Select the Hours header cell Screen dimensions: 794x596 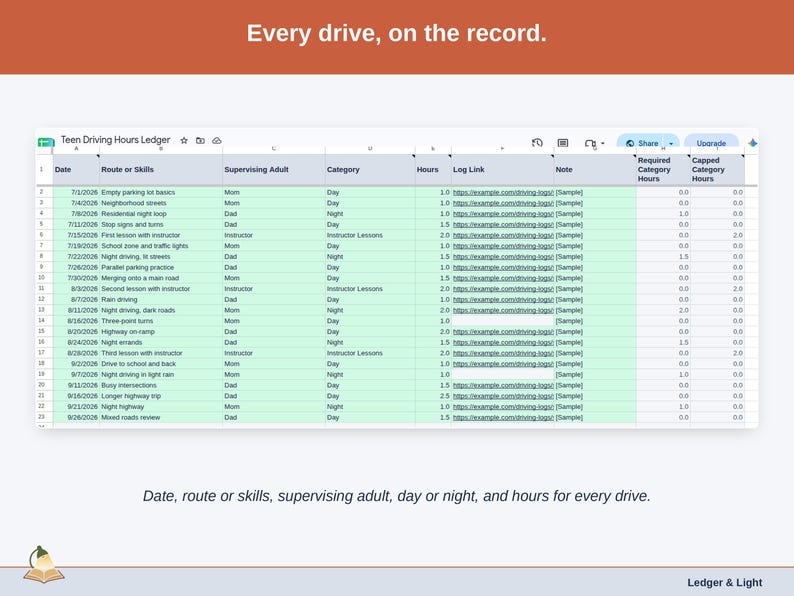tap(433, 170)
